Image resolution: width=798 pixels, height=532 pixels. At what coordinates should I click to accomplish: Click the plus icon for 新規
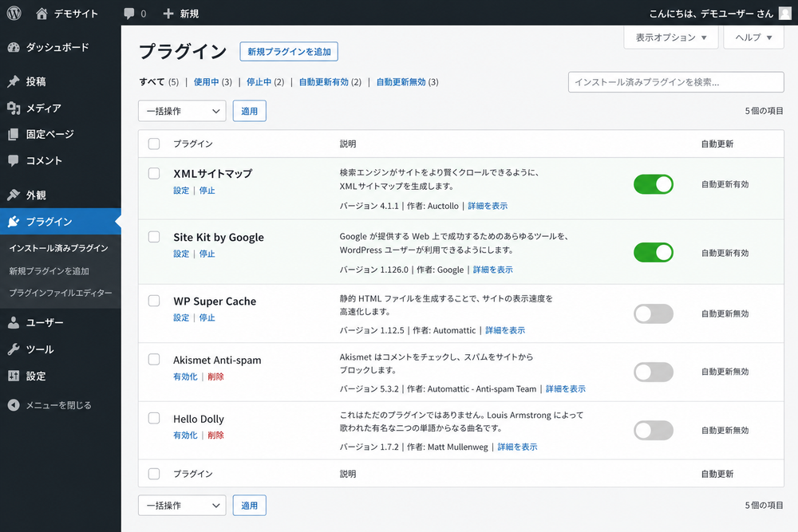[168, 14]
